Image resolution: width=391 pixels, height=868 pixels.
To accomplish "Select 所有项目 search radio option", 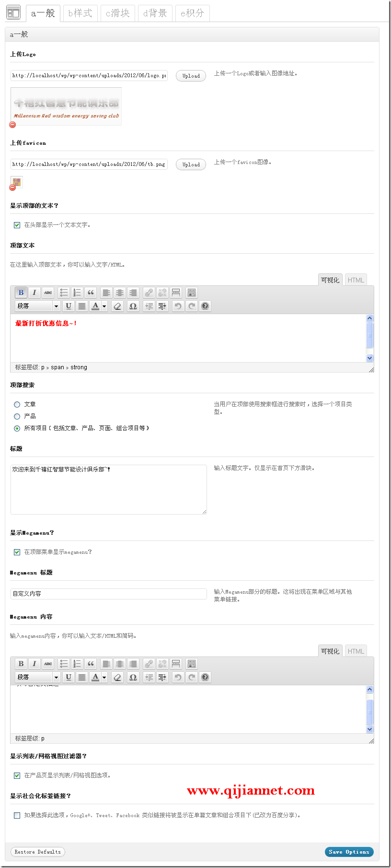I will click(17, 429).
